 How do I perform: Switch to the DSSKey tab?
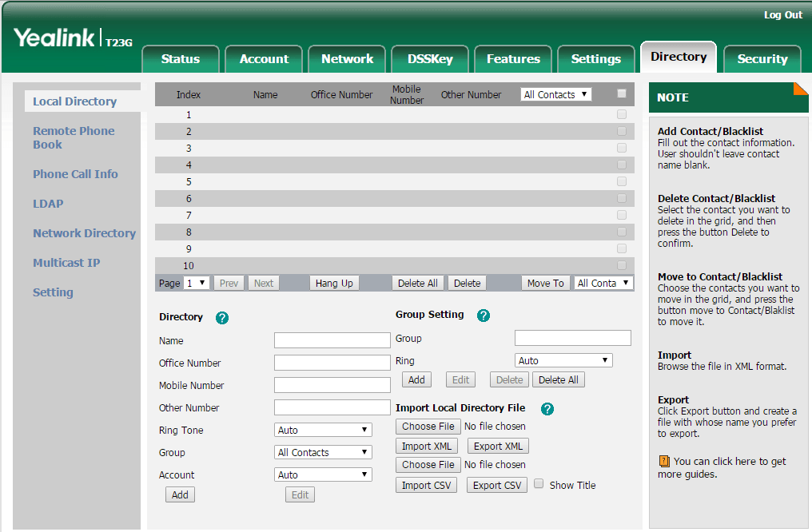pyautogui.click(x=430, y=58)
